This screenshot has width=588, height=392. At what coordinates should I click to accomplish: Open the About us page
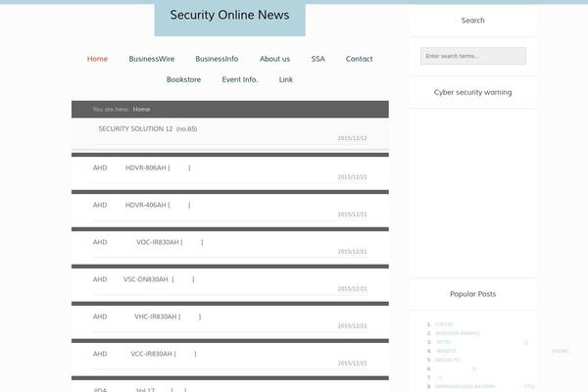(274, 59)
